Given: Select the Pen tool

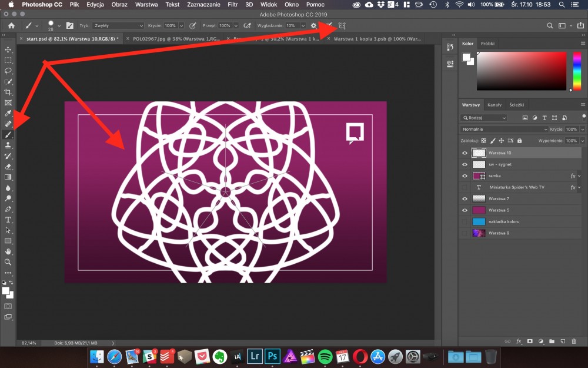Looking at the screenshot, I should (8, 209).
